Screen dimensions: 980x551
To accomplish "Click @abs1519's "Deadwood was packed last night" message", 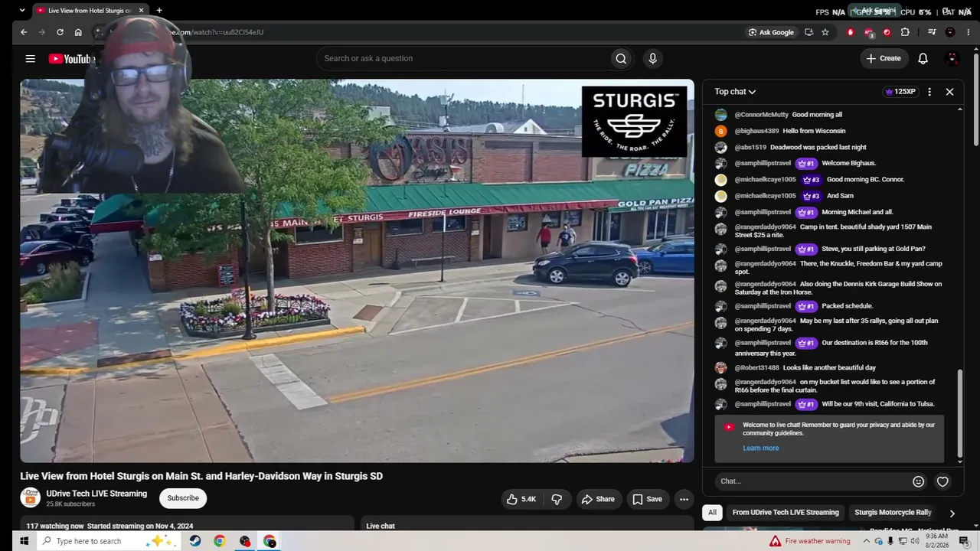I will (818, 147).
